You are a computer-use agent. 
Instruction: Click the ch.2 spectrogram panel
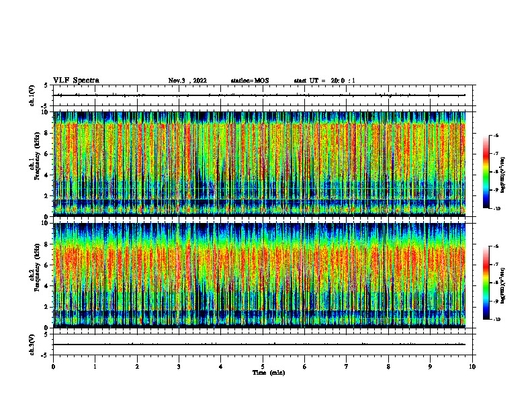(x=259, y=275)
